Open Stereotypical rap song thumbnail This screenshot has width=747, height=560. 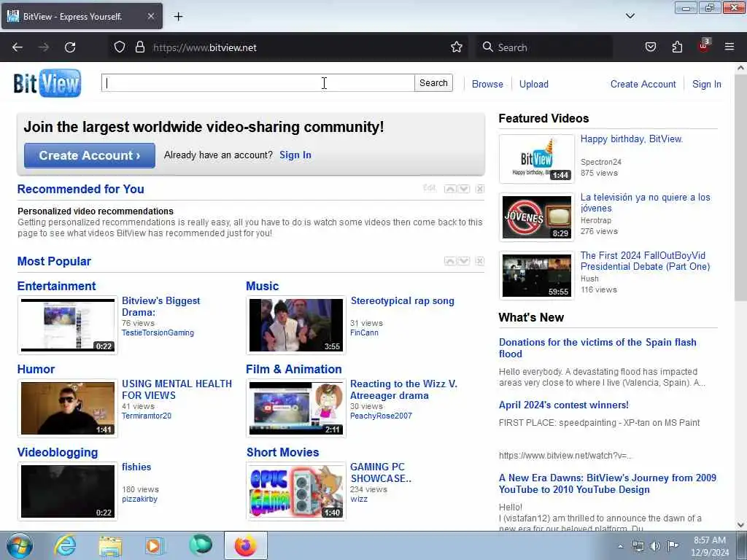click(296, 325)
